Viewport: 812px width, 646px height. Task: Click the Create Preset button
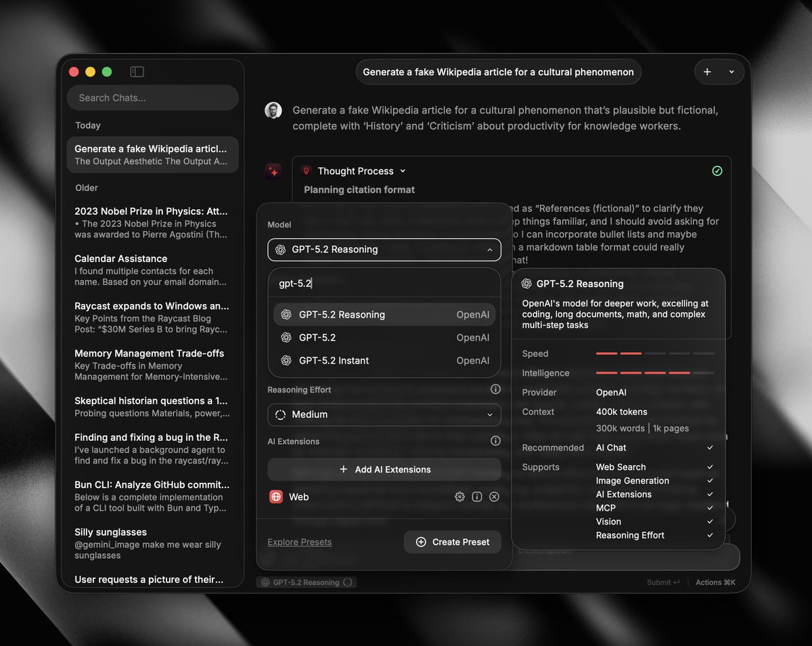point(453,542)
